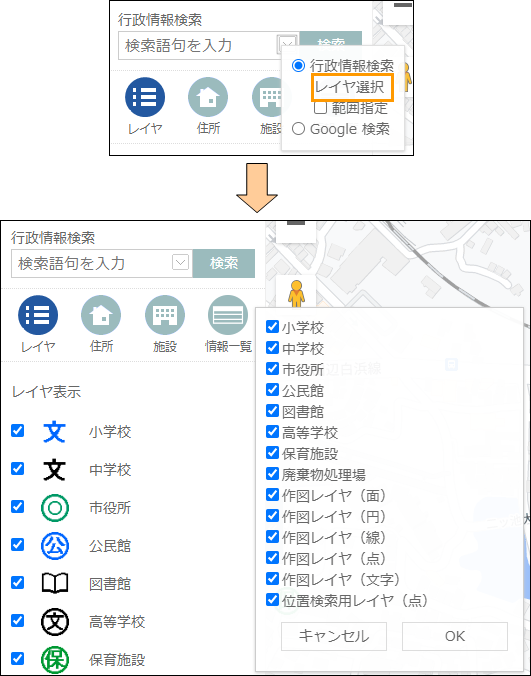
Task: Toggle the 範囲指定 checkbox
Action: (320, 107)
